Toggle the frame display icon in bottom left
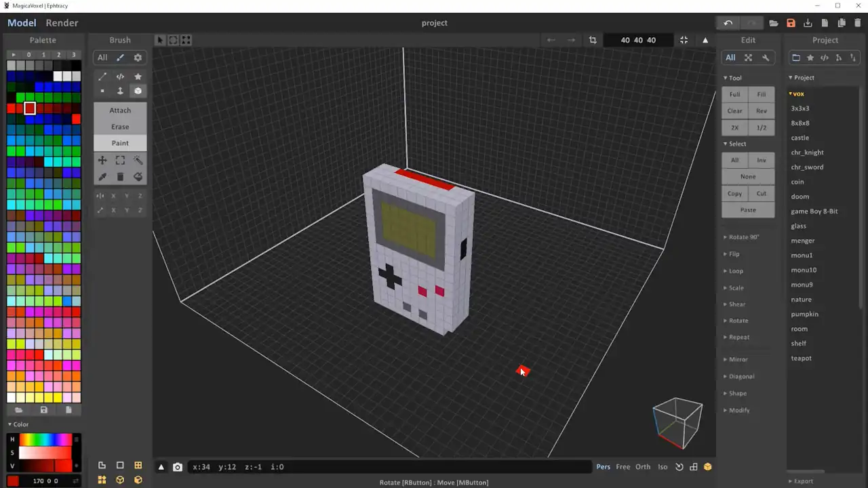The height and width of the screenshot is (488, 868). [120, 466]
